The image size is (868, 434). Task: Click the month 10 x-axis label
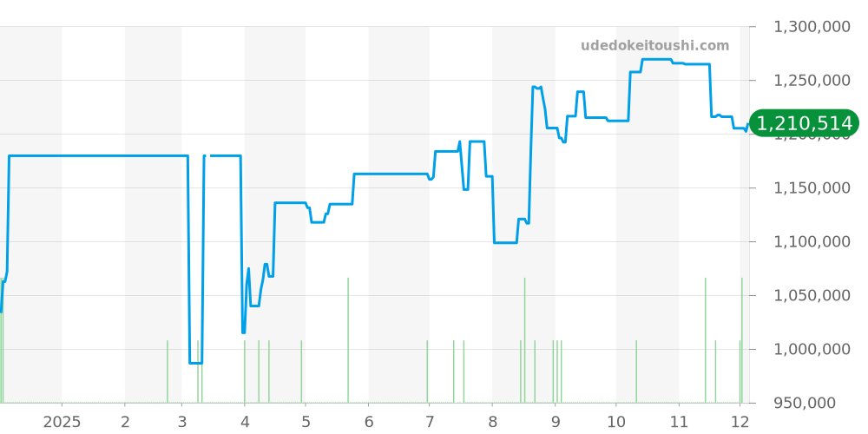tap(616, 422)
